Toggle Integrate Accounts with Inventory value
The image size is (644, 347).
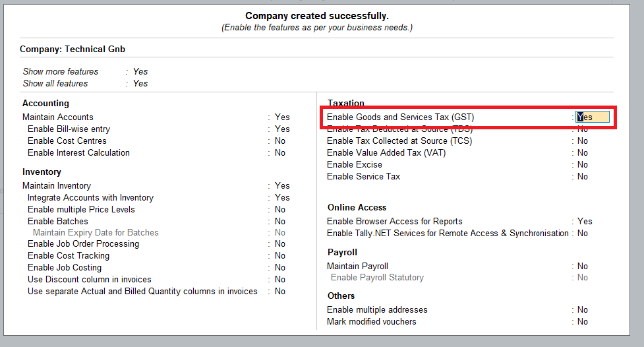click(x=282, y=197)
